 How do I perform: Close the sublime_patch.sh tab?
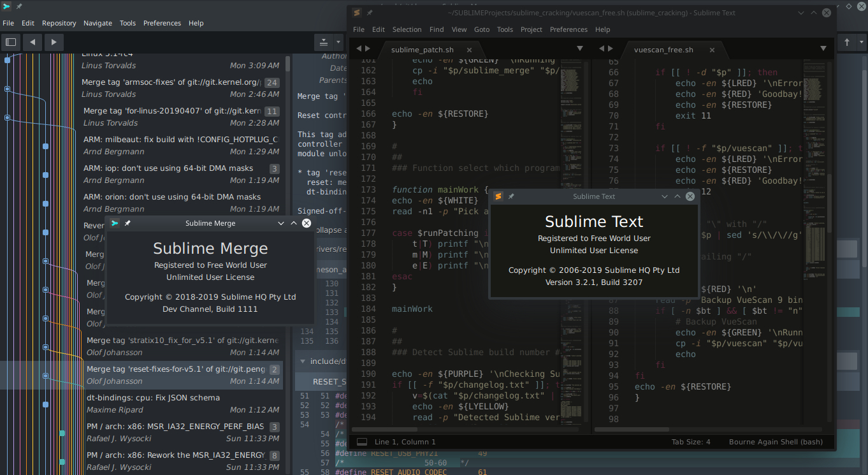[x=469, y=50]
